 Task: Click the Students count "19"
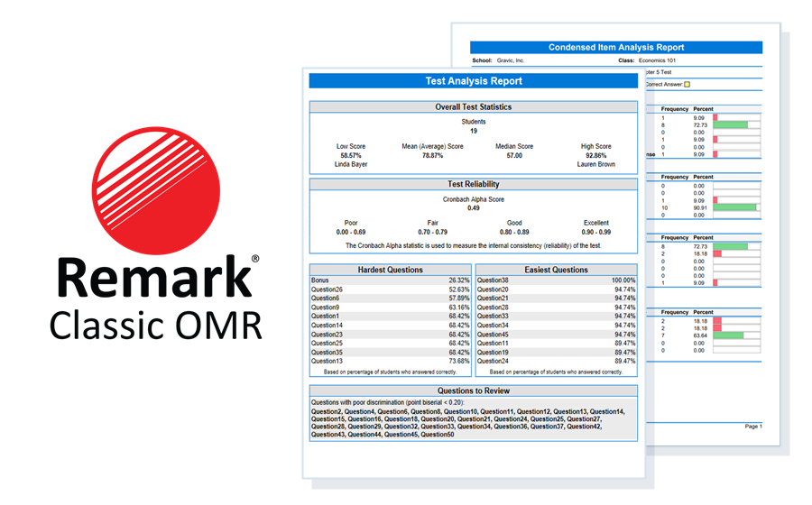tap(474, 131)
